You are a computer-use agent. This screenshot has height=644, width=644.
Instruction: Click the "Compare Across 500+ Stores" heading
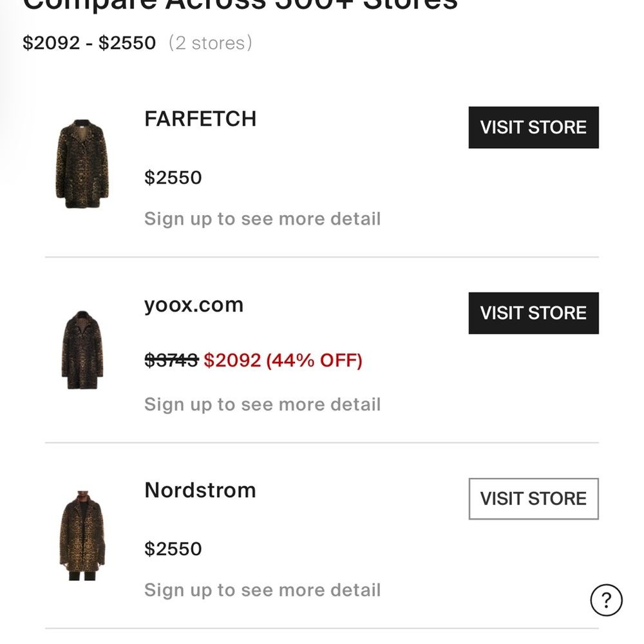240,5
